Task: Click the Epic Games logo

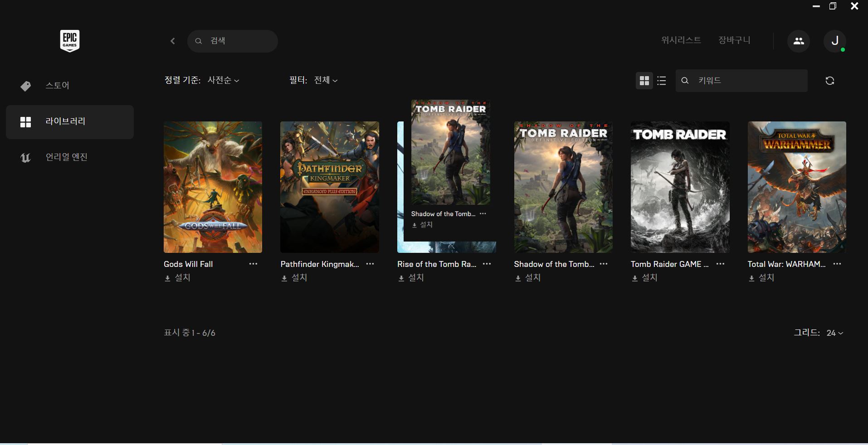Action: click(69, 41)
